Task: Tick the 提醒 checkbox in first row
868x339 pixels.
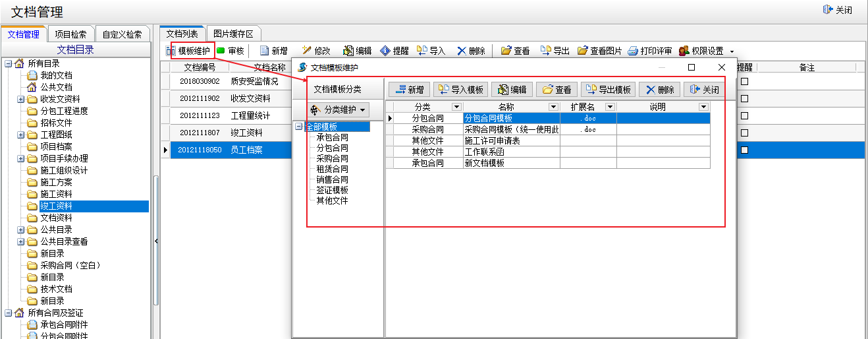Action: (745, 82)
